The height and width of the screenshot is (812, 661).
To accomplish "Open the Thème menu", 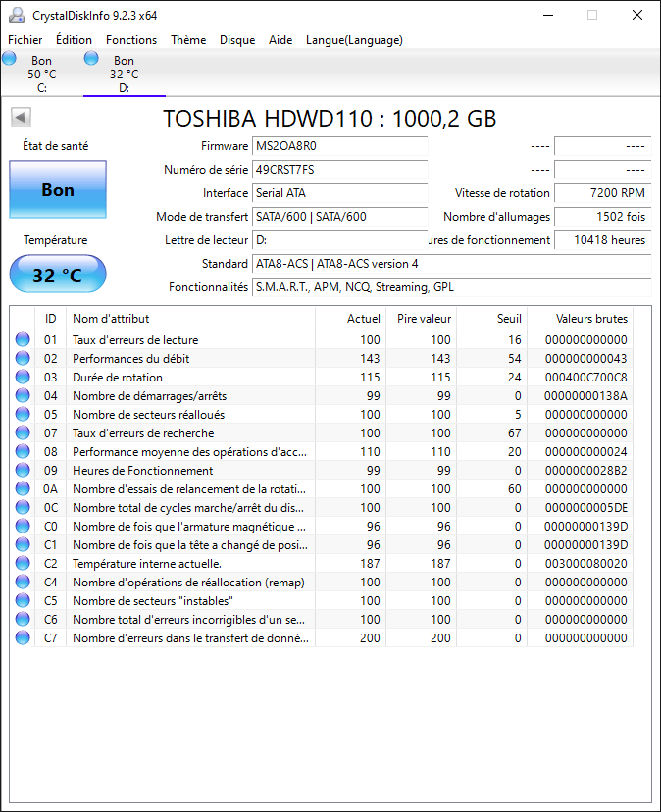I will pos(188,40).
